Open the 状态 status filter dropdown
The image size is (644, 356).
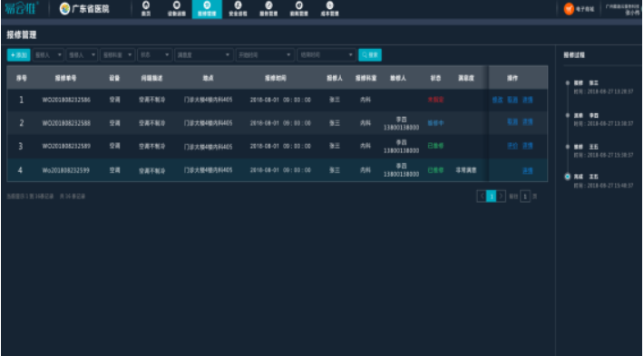[155, 55]
